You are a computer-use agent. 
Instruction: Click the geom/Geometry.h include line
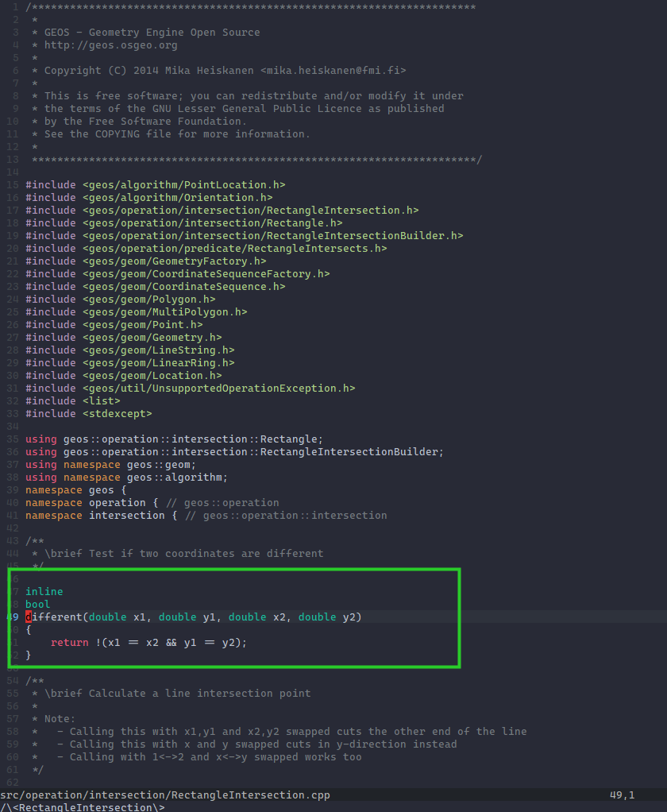124,337
